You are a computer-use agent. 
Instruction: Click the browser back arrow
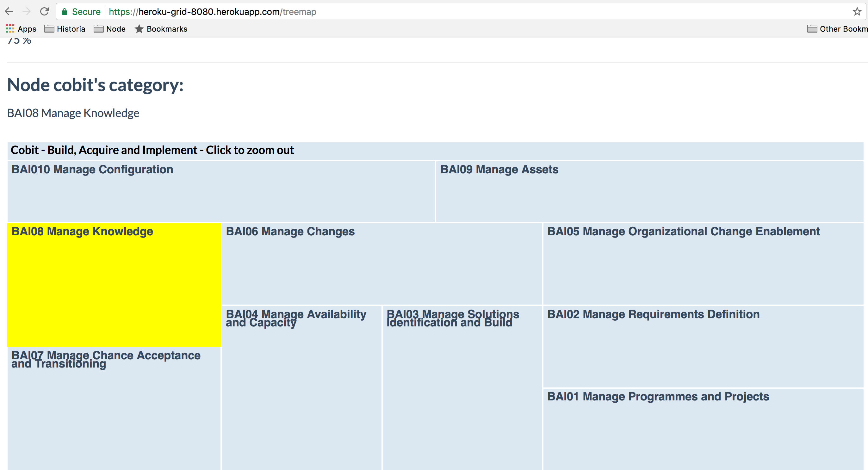[9, 11]
